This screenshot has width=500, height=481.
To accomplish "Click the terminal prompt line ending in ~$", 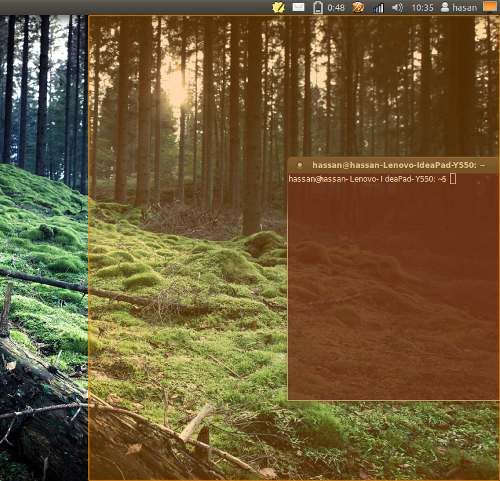I will pos(367,179).
